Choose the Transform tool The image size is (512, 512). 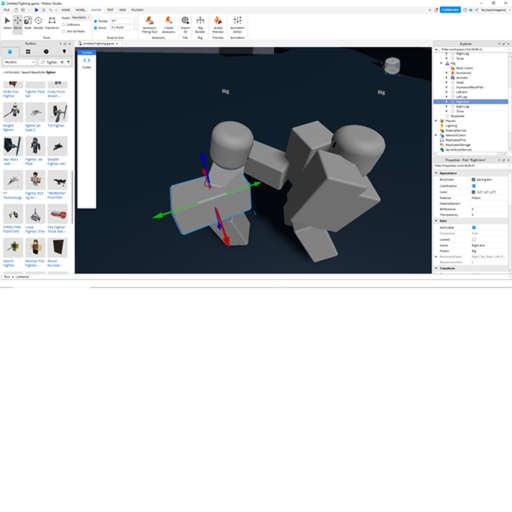52,23
